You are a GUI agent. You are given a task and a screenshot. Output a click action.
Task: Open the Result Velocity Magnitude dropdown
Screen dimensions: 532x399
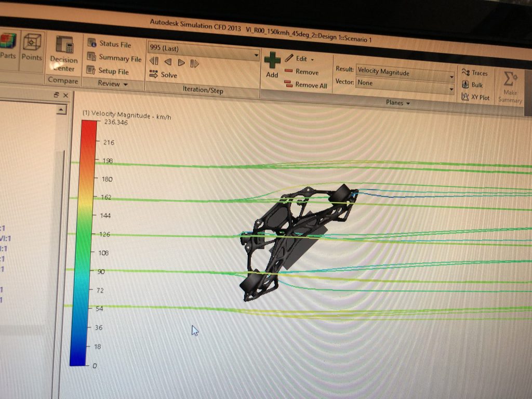click(x=451, y=77)
